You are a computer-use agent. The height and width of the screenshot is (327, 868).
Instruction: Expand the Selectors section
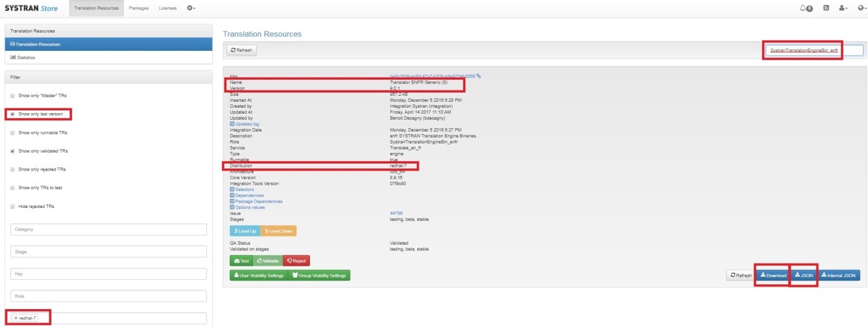coord(242,189)
